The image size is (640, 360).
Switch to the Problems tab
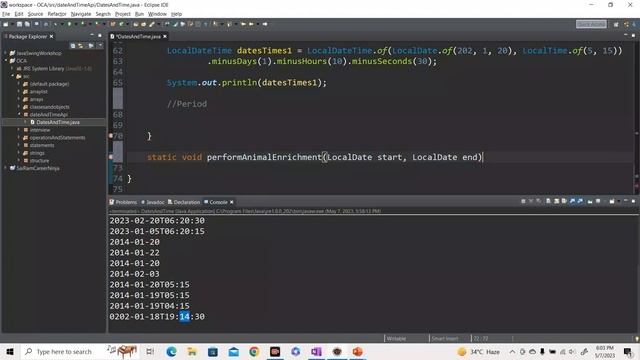coord(123,202)
